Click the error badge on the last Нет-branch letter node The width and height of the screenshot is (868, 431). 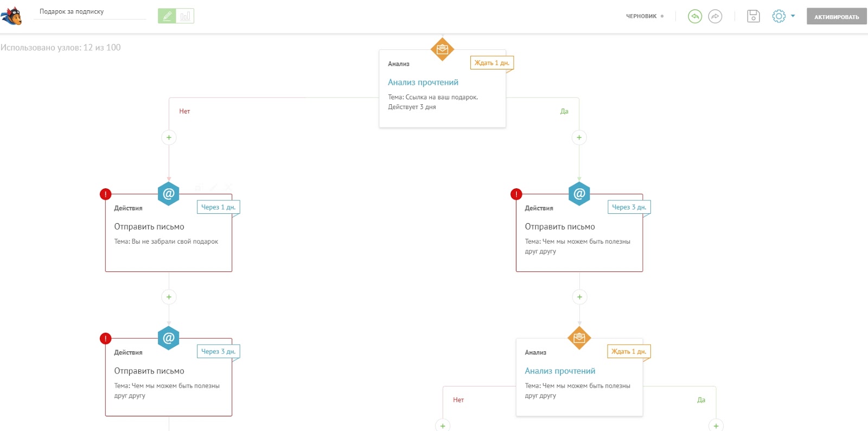pyautogui.click(x=106, y=338)
